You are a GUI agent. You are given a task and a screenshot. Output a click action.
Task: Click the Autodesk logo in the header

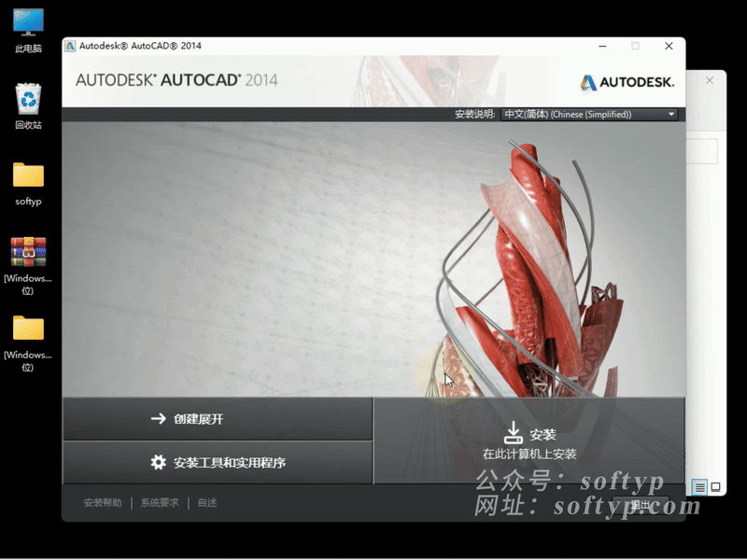(x=627, y=82)
